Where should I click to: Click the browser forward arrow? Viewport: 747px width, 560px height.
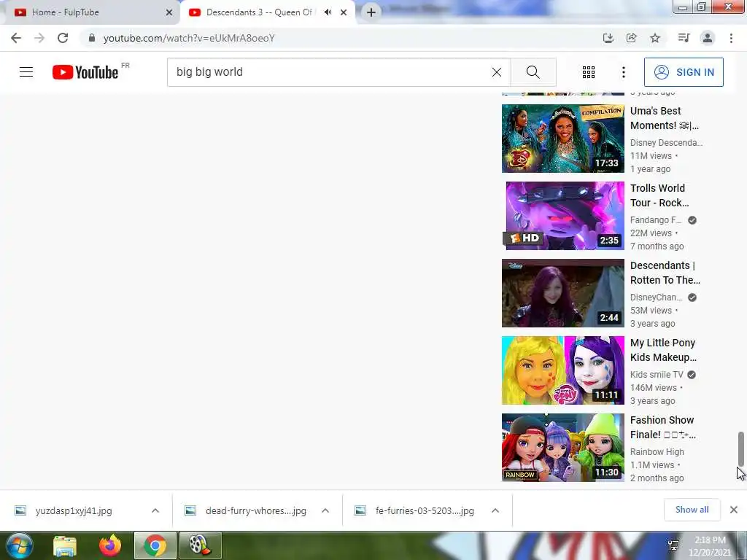click(x=39, y=38)
